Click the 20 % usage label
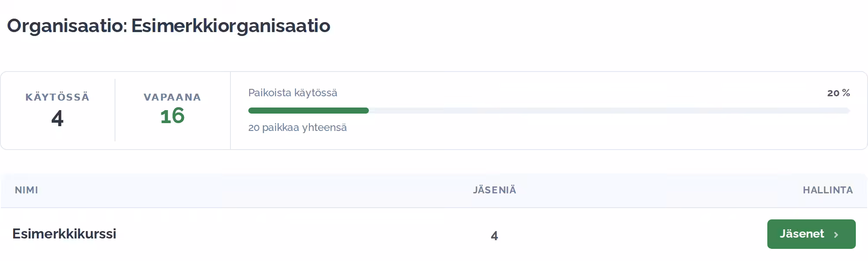Viewport: 868px width, 261px height. [838, 93]
